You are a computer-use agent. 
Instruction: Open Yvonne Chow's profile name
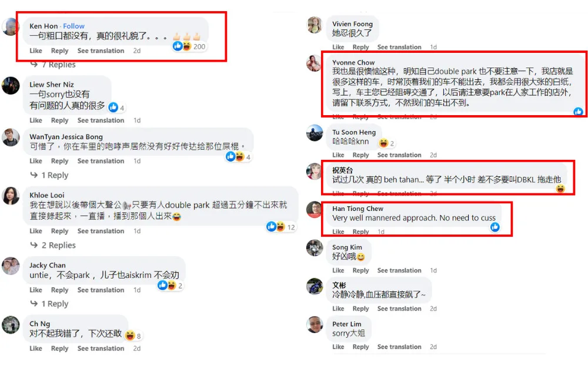[x=353, y=62]
